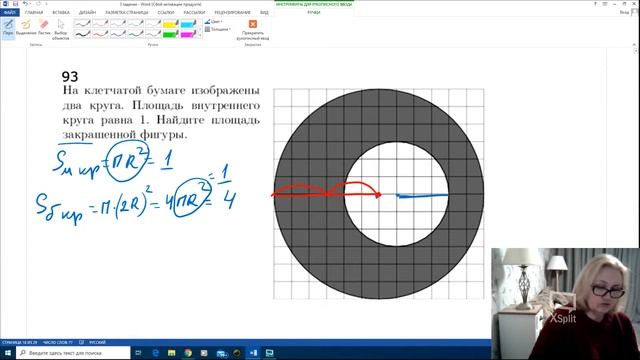This screenshot has width=640, height=360.
Task: Open ribbon display options icon
Action: pos(605,4)
